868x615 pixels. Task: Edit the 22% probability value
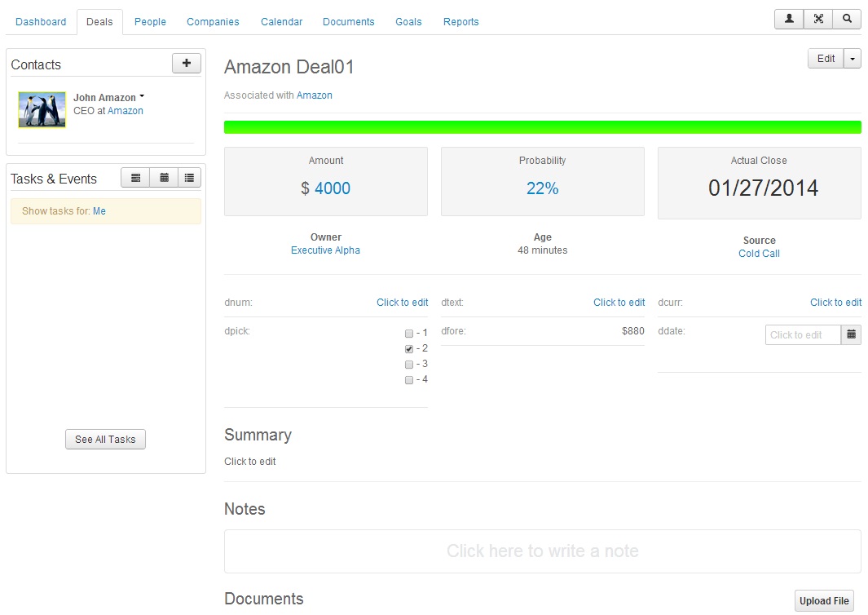[543, 188]
